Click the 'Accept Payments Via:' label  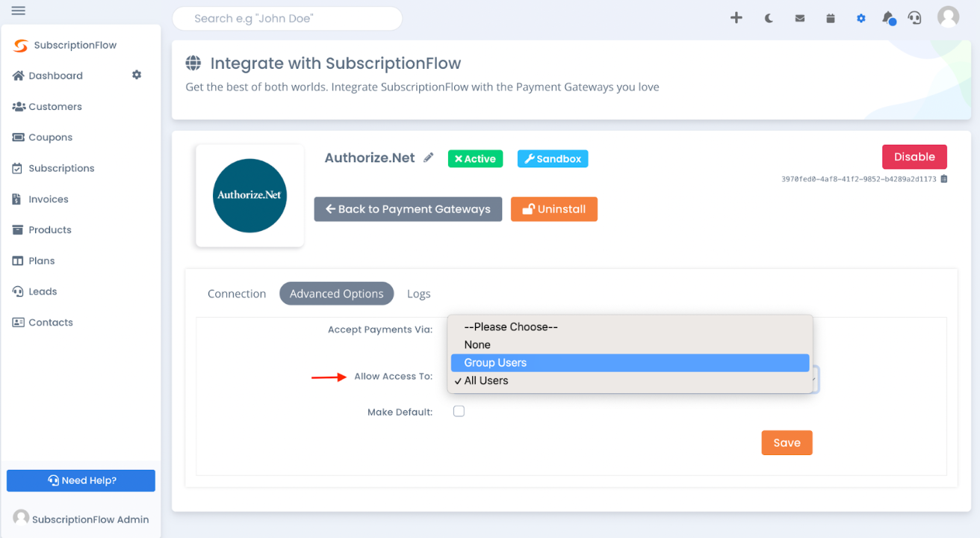pos(380,330)
